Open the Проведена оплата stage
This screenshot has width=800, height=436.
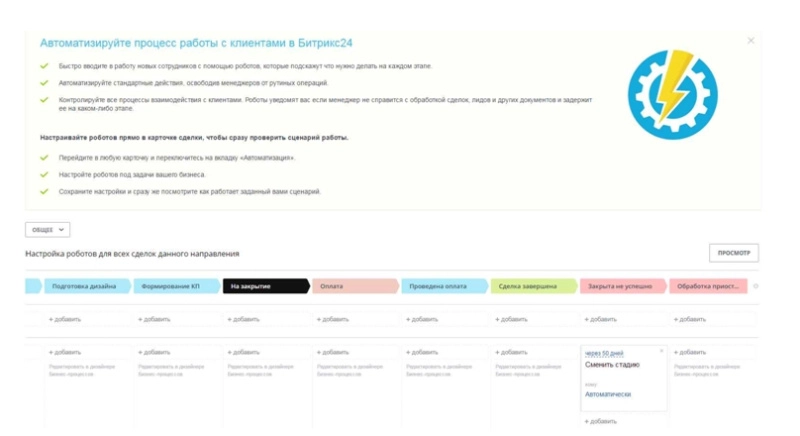click(442, 286)
